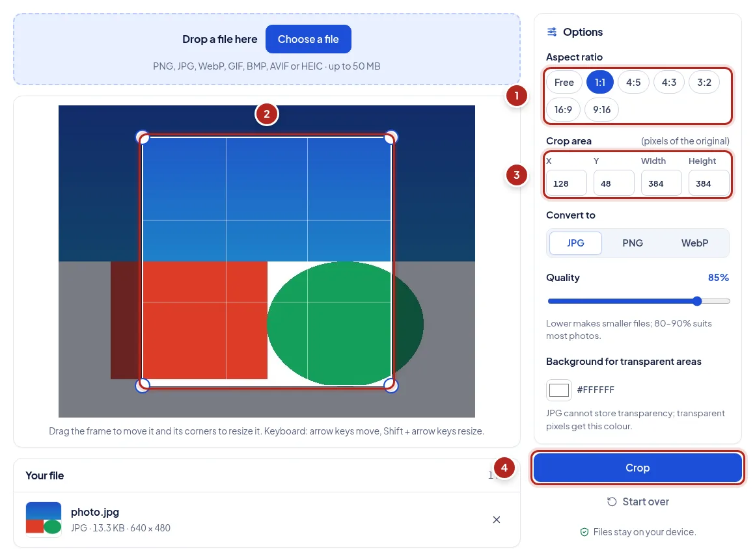Click '(pixels of the original)' hint text
Image resolution: width=755 pixels, height=560 pixels.
[685, 141]
